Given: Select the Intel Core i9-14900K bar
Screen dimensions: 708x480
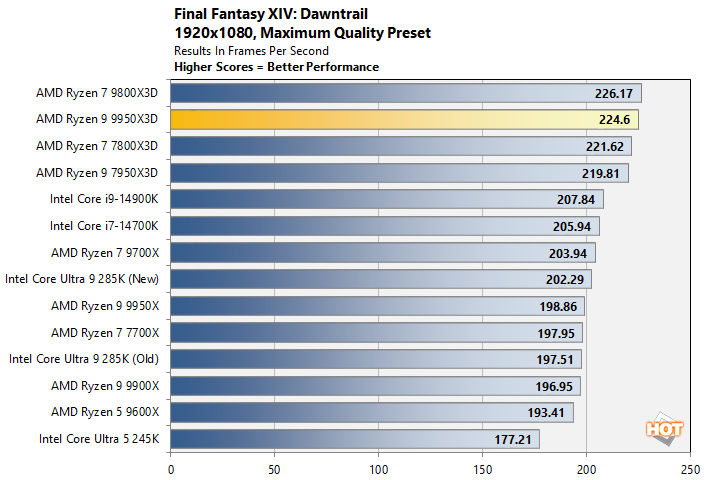Looking at the screenshot, I should click(387, 199).
